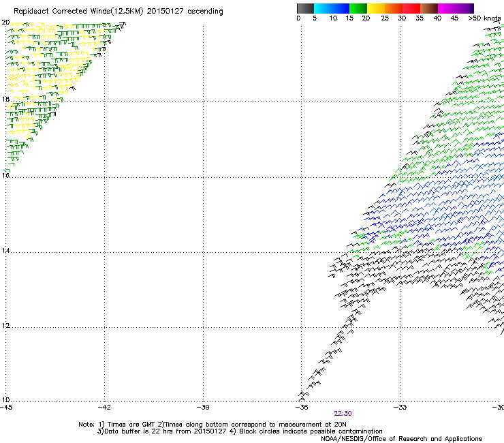
Task: Click the longitude label '-42' on bottom axis
Action: tap(104, 408)
